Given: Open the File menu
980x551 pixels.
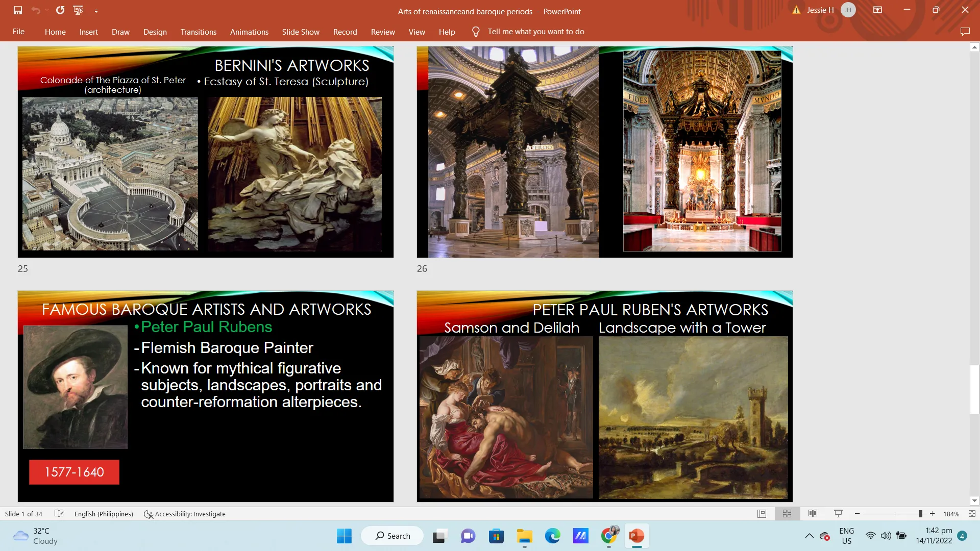Looking at the screenshot, I should coord(19,32).
